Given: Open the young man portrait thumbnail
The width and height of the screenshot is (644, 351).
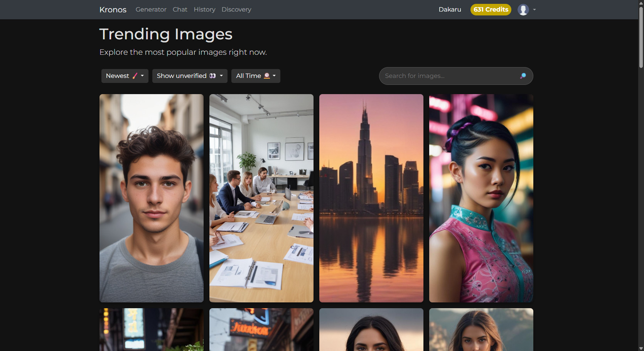Looking at the screenshot, I should 151,198.
